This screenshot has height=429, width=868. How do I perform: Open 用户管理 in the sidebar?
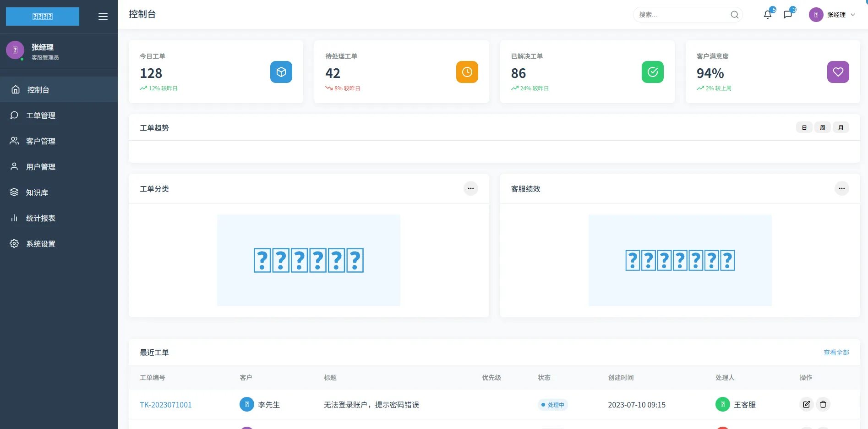(59, 166)
